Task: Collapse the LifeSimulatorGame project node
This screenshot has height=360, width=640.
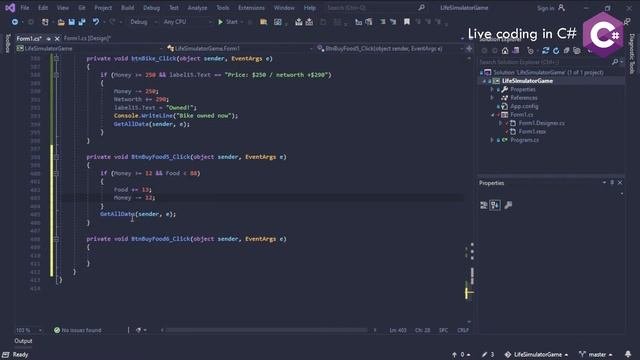Action: tap(484, 81)
